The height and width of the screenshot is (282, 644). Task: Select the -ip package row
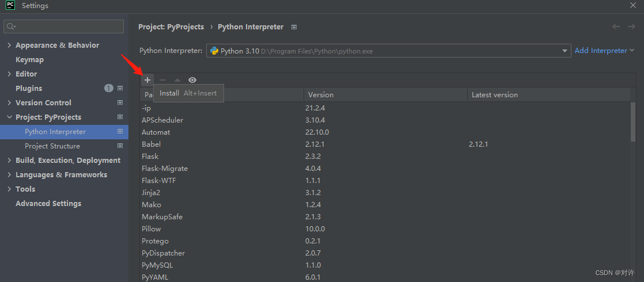coord(385,108)
